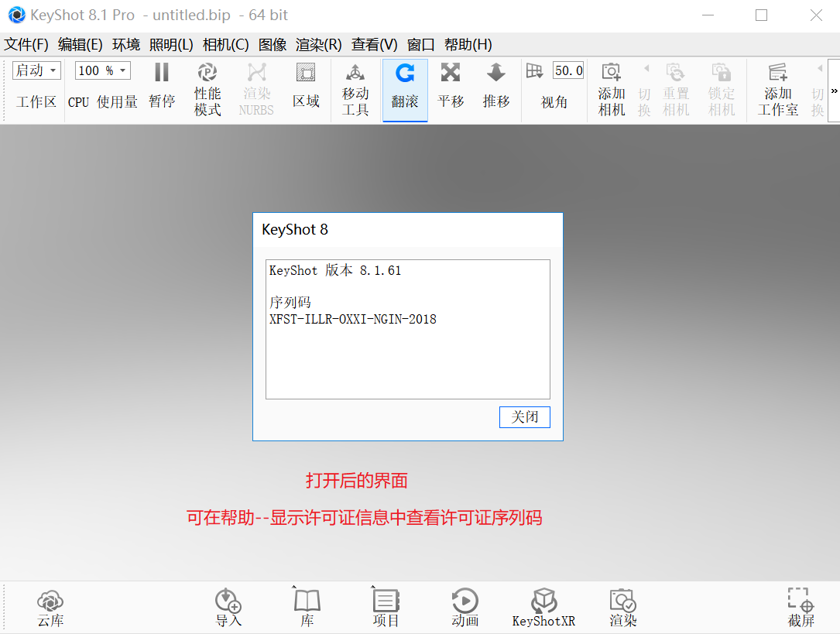The height and width of the screenshot is (634, 840).
Task: Click the Import (导入) icon
Action: click(228, 600)
